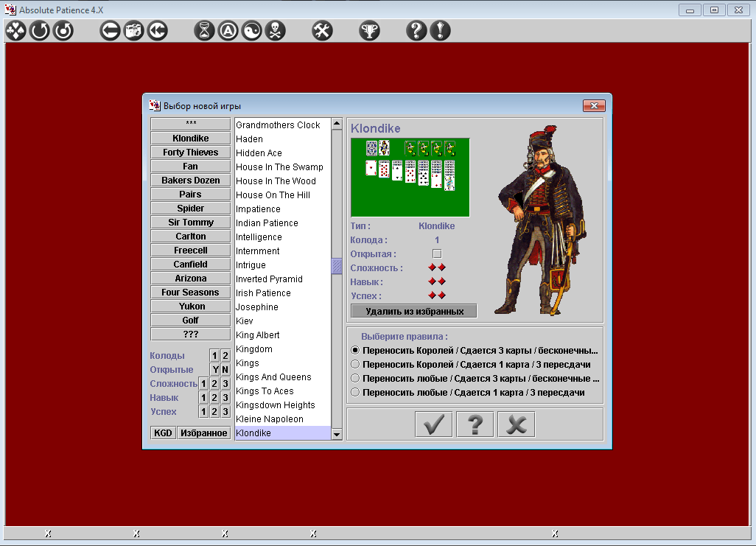Click the trophy cup icon

click(x=369, y=31)
